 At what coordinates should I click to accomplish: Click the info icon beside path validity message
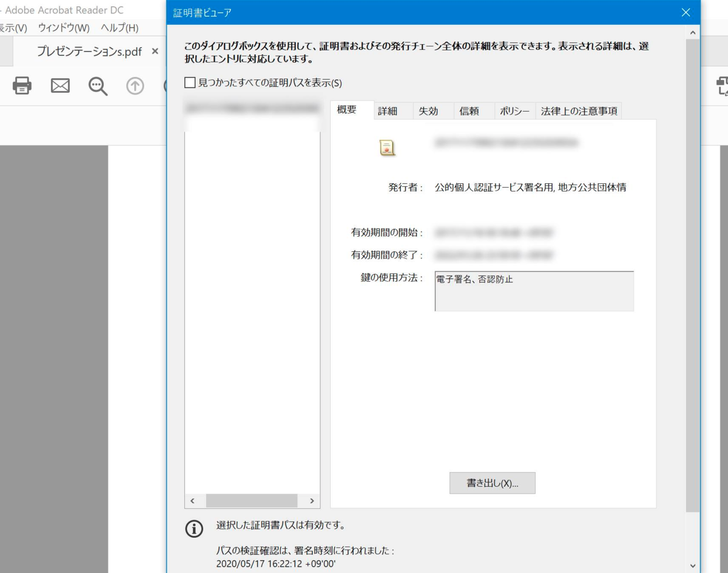[194, 529]
